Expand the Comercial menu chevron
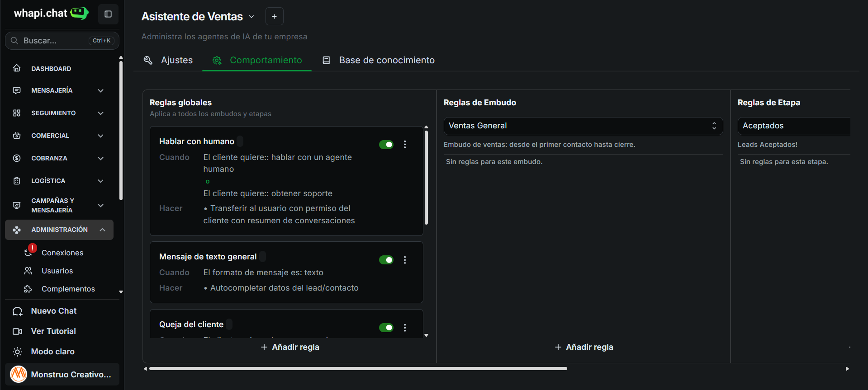Screen dimensions: 868x390 [x=101, y=136]
